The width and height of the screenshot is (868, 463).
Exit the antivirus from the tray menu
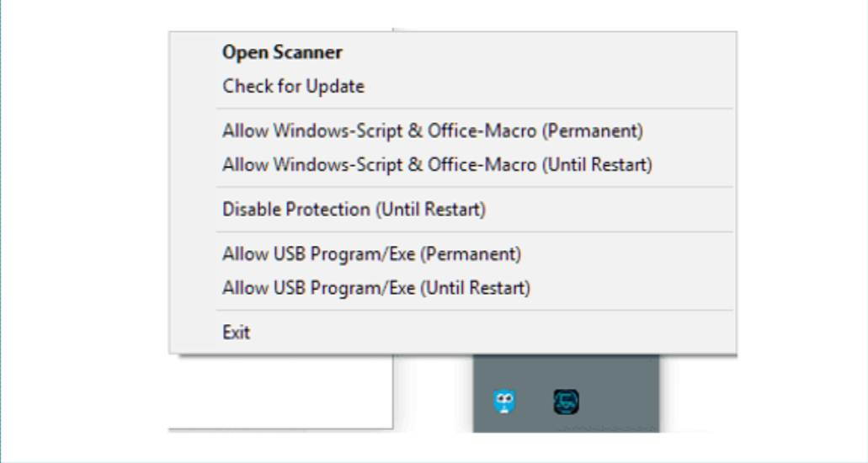point(452,333)
